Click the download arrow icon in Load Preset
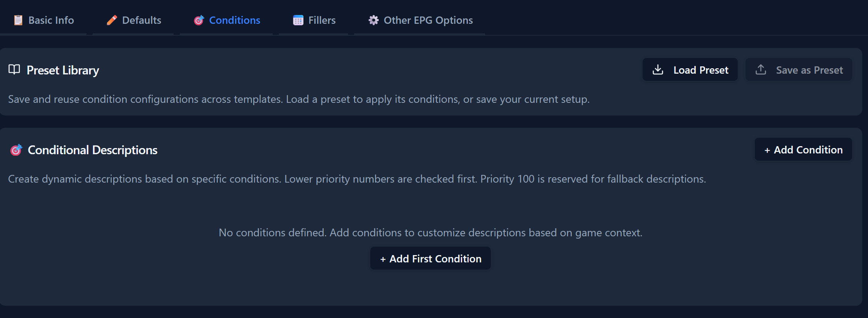This screenshot has height=318, width=868. (x=658, y=69)
